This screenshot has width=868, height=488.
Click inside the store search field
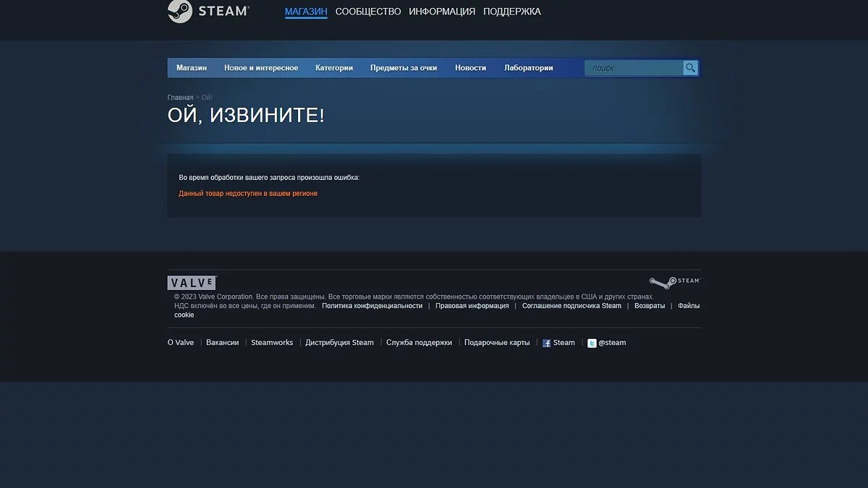(634, 68)
